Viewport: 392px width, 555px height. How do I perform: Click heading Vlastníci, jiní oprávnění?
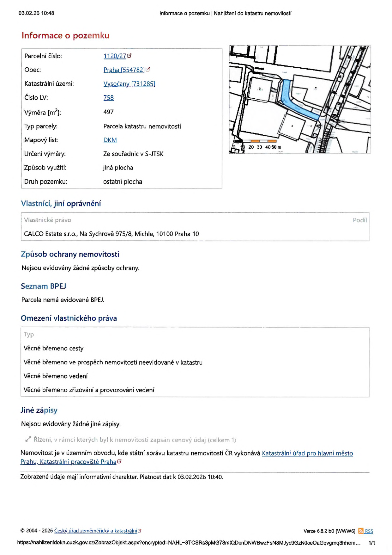(x=61, y=204)
